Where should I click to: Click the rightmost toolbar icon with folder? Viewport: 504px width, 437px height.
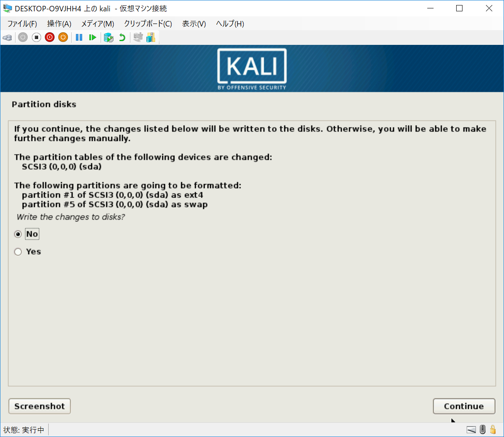coord(151,38)
